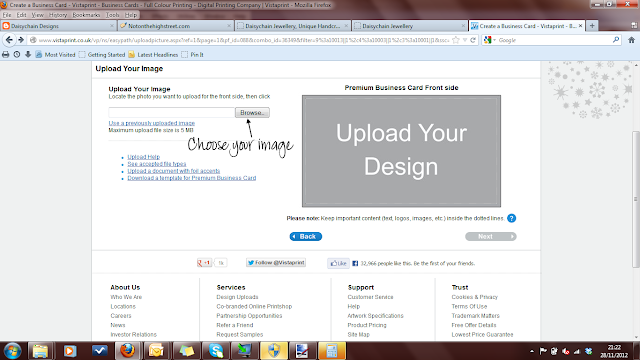This screenshot has height=360, width=640.
Task: Open the history clock icon in bookmarks toolbar
Action: tap(17, 54)
